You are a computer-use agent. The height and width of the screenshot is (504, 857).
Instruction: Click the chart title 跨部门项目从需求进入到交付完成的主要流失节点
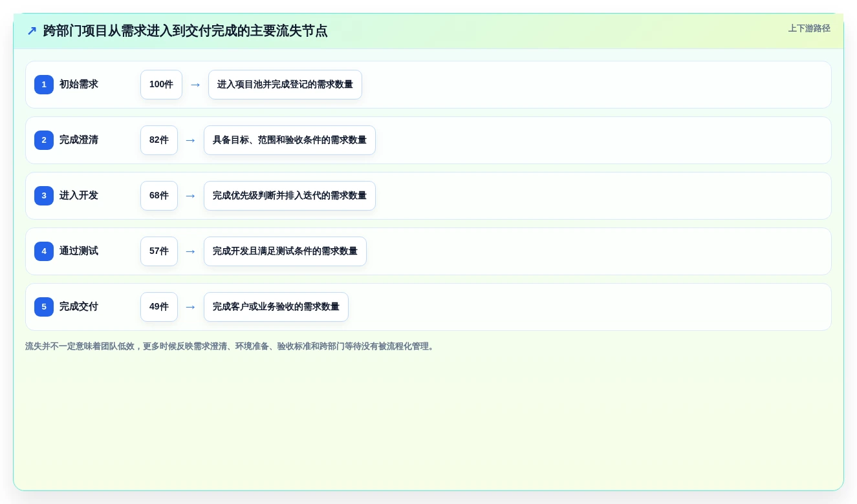point(185,31)
